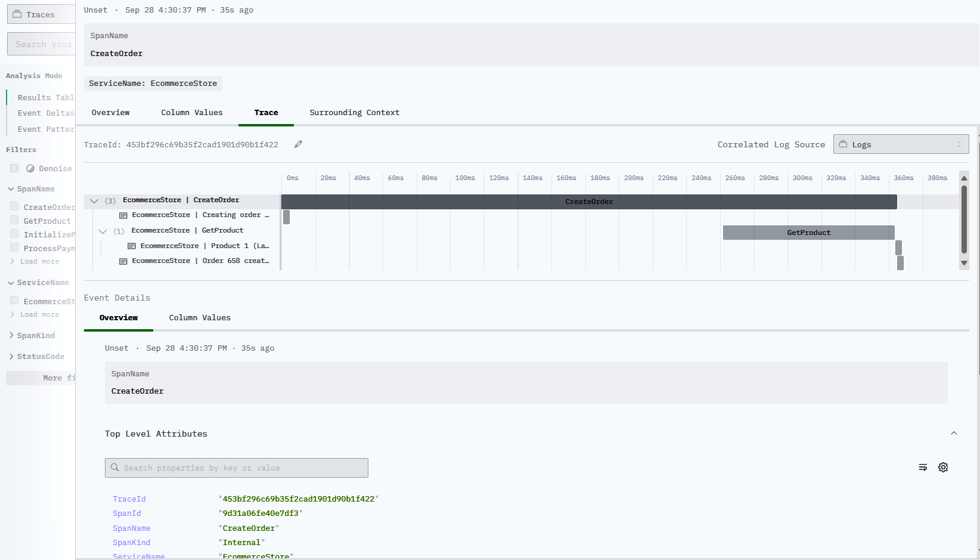The image size is (980, 560).
Task: Expand the StatusCode filter group
Action: [38, 357]
